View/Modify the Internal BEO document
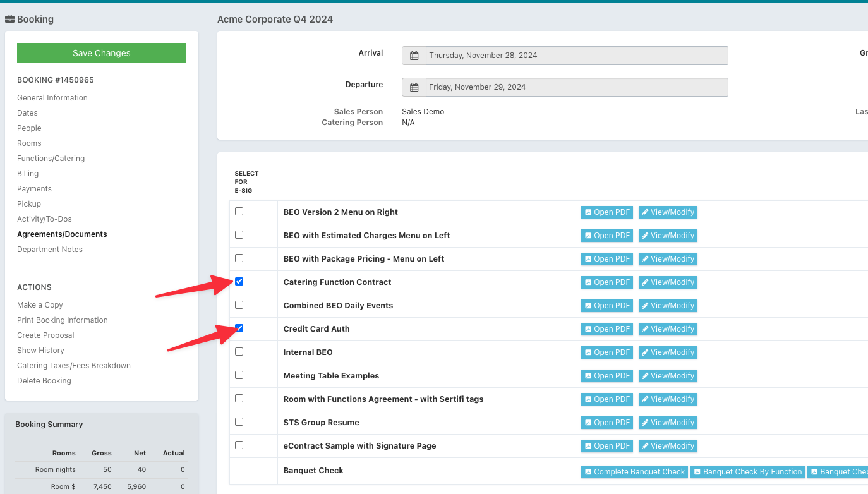Viewport: 868px width, 494px height. click(x=668, y=352)
